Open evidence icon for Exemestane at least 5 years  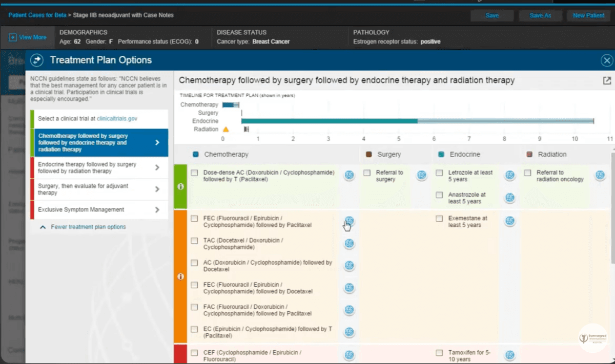(x=510, y=221)
